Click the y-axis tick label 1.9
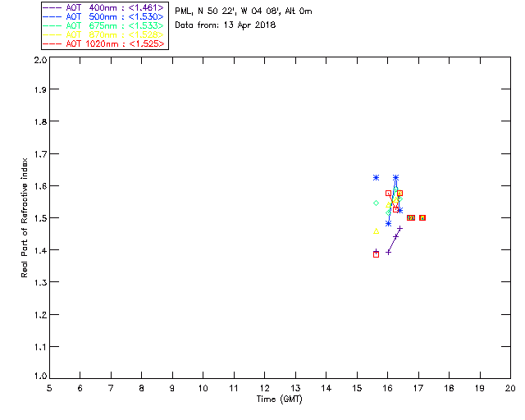This screenshot has width=525, height=420. (x=40, y=89)
